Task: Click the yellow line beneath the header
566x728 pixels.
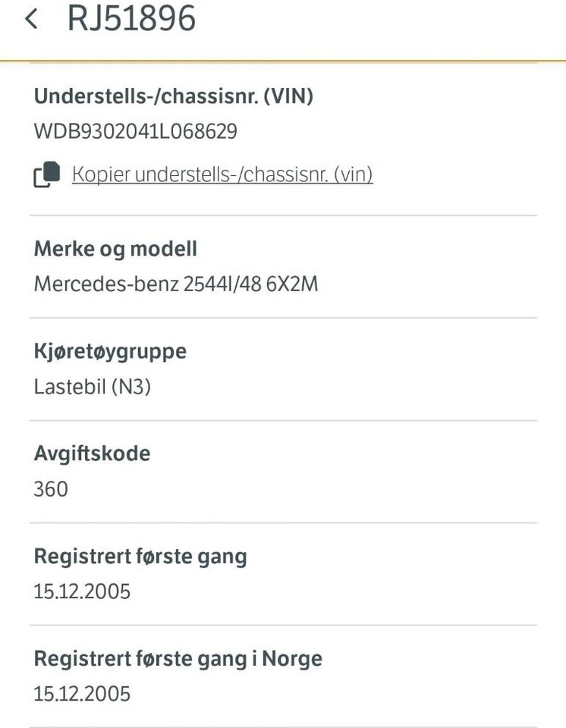Action: 283,60
